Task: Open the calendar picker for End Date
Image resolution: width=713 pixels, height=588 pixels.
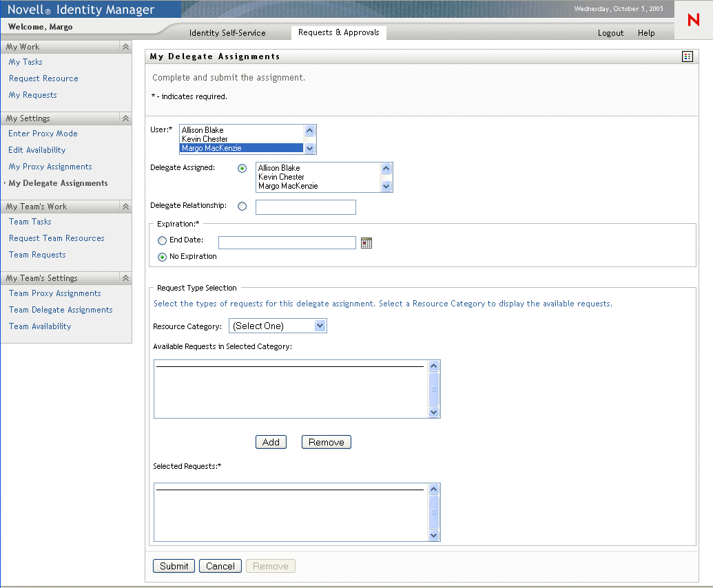Action: (x=366, y=243)
